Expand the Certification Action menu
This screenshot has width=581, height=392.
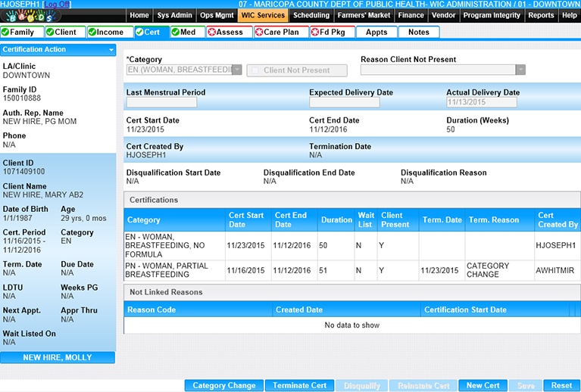[x=111, y=50]
